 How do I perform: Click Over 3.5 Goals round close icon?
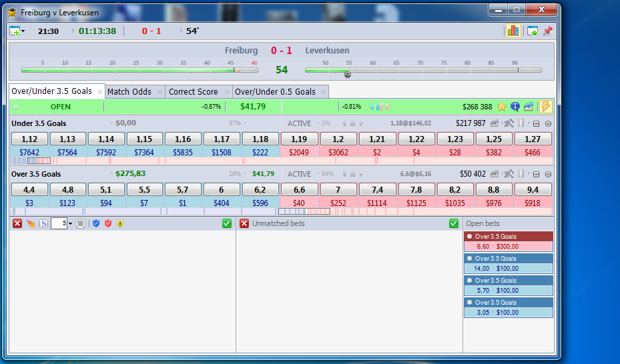pos(548,175)
